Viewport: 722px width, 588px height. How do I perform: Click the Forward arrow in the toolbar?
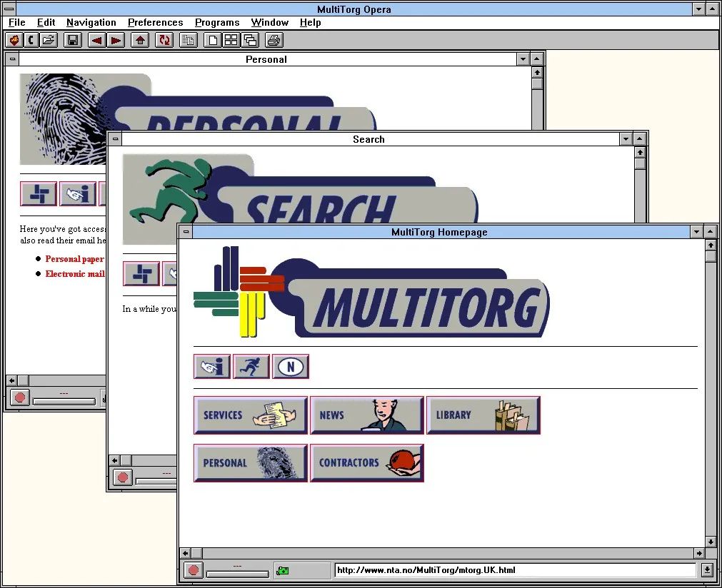coord(116,40)
